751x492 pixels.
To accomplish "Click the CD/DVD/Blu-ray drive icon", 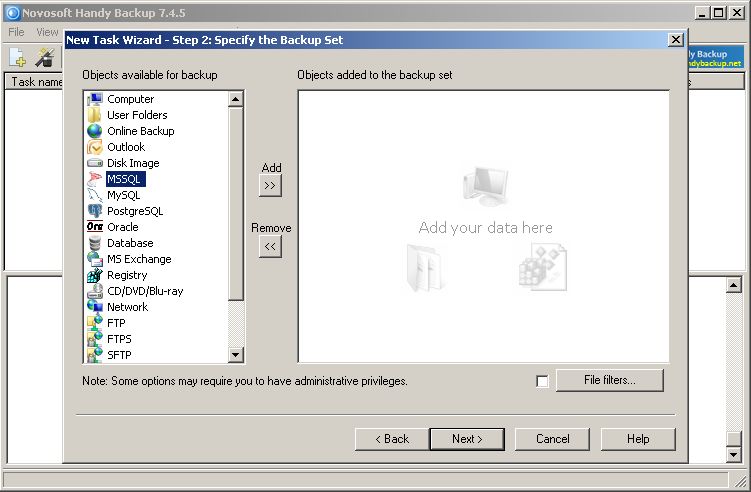I will click(95, 291).
